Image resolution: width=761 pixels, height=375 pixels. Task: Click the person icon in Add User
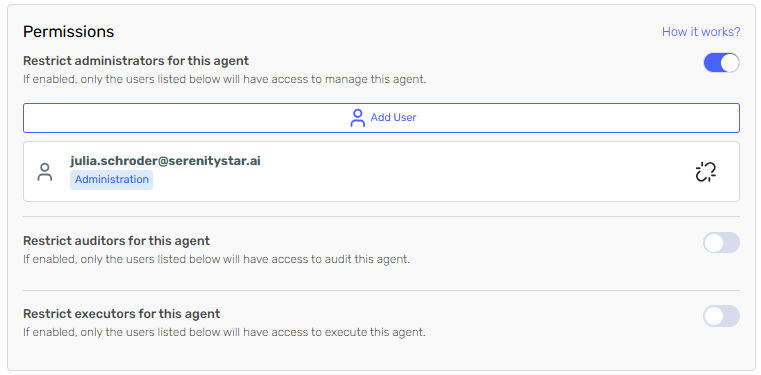(x=358, y=118)
